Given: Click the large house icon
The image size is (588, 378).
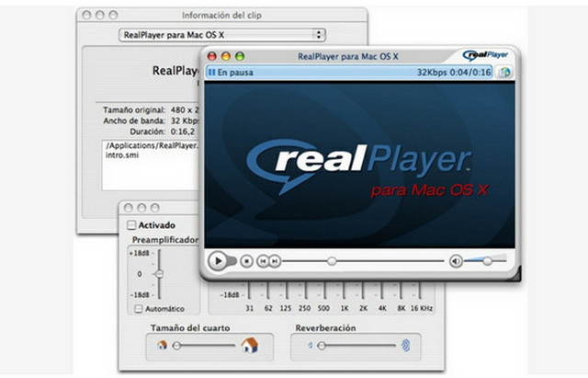Looking at the screenshot, I should [x=250, y=345].
